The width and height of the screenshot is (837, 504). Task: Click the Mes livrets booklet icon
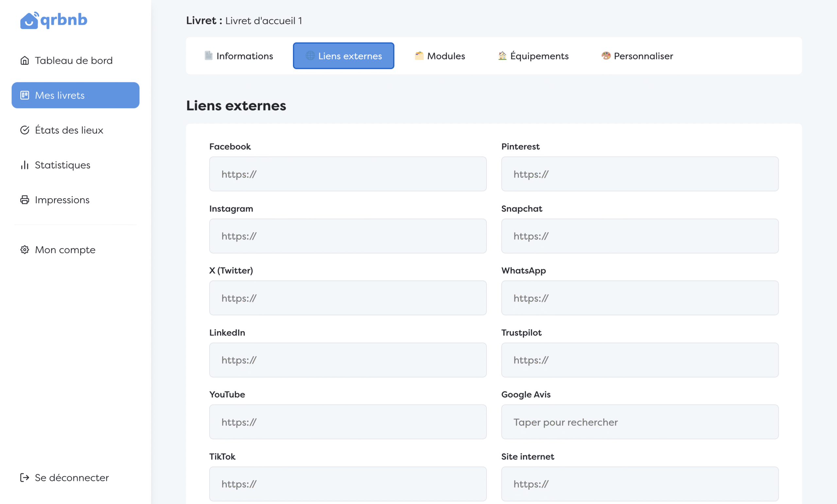click(x=25, y=95)
